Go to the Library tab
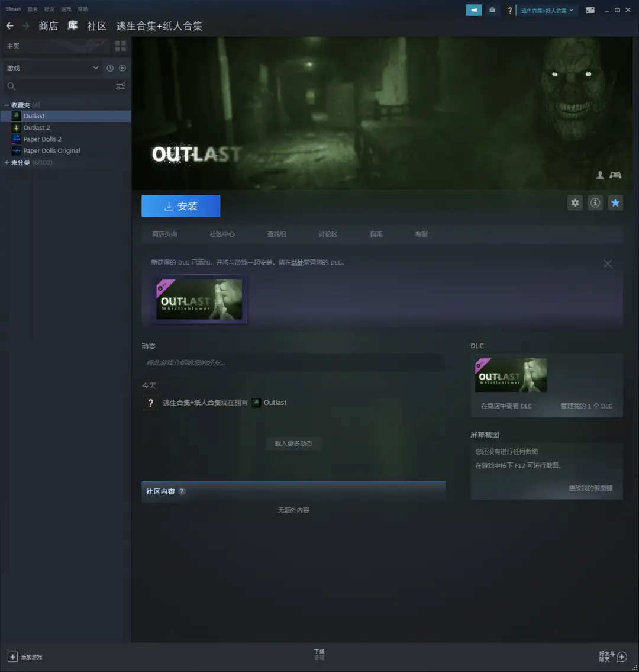This screenshot has height=672, width=639. click(72, 25)
